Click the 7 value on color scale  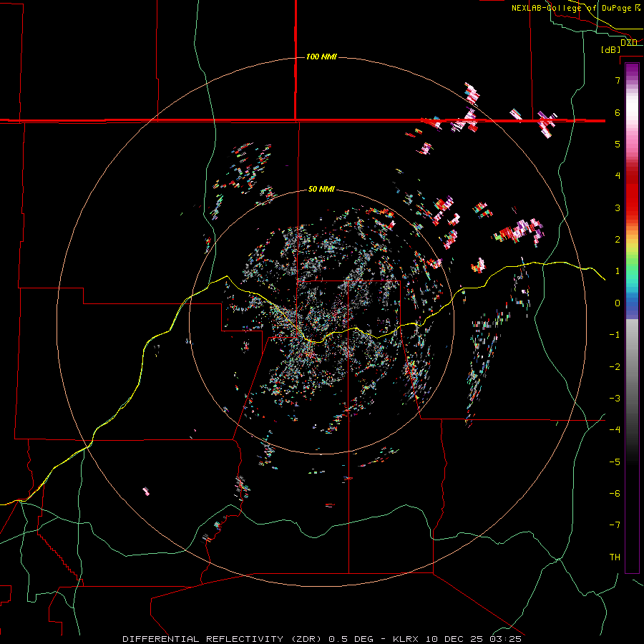tap(618, 80)
